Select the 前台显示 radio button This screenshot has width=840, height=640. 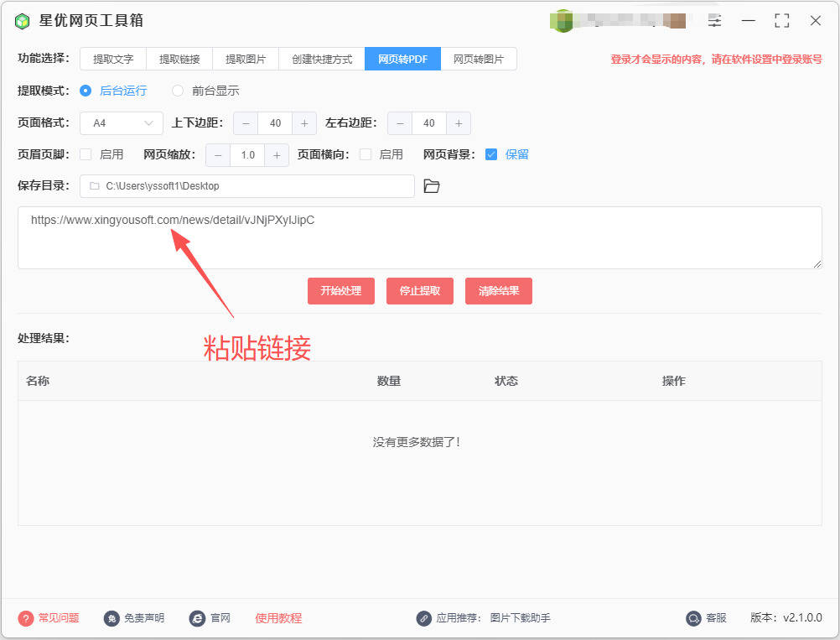tap(177, 91)
